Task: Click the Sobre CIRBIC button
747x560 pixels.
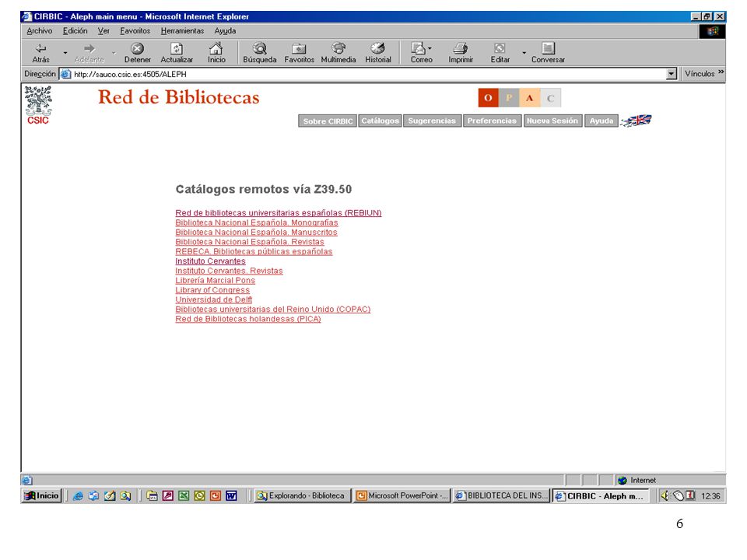Action: click(x=328, y=121)
